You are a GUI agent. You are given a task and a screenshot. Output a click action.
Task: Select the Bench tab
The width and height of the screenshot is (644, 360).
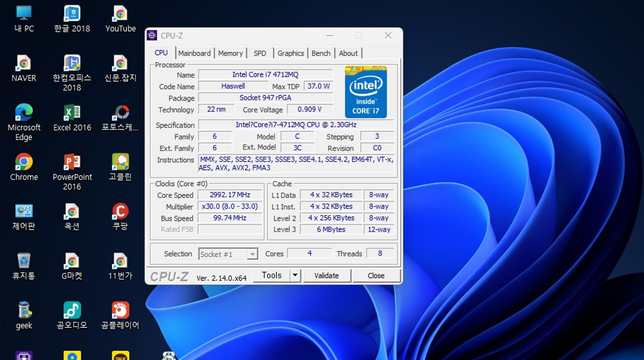321,53
